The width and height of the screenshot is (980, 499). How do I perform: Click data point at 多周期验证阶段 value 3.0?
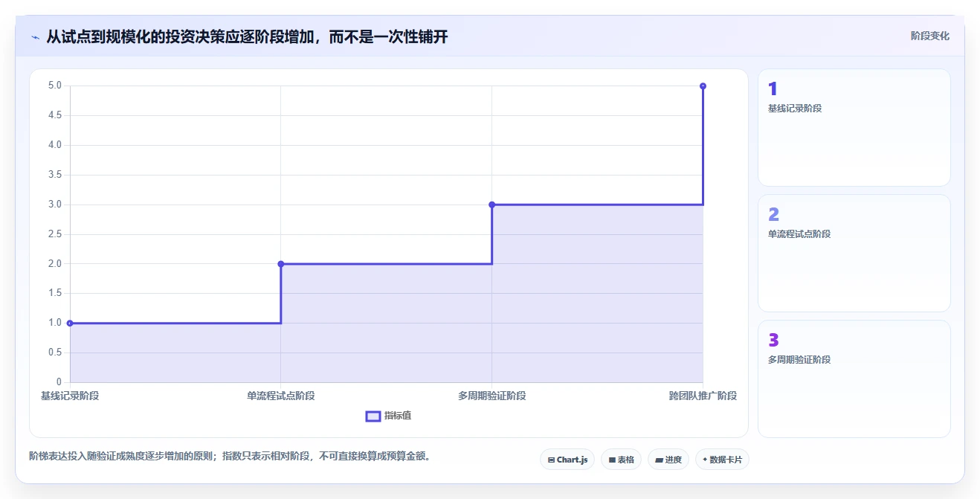(491, 205)
